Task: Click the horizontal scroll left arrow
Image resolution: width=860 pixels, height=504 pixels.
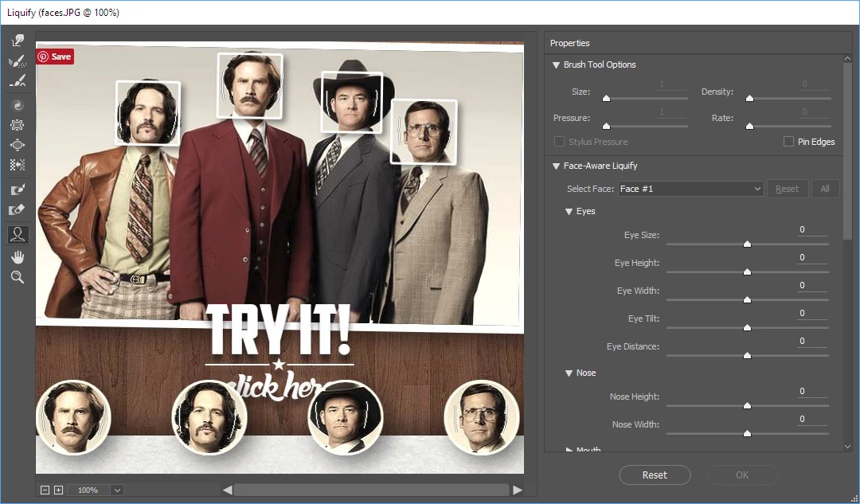Action: pos(228,490)
